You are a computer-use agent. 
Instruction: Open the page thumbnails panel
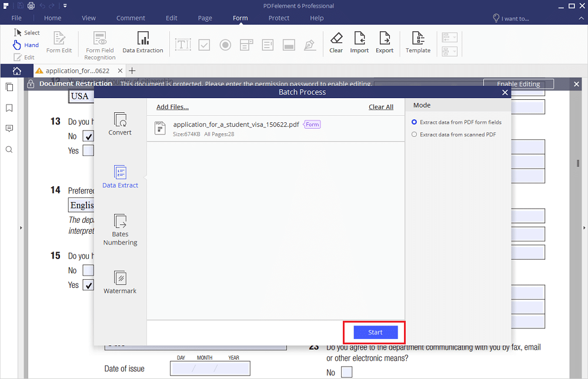9,88
